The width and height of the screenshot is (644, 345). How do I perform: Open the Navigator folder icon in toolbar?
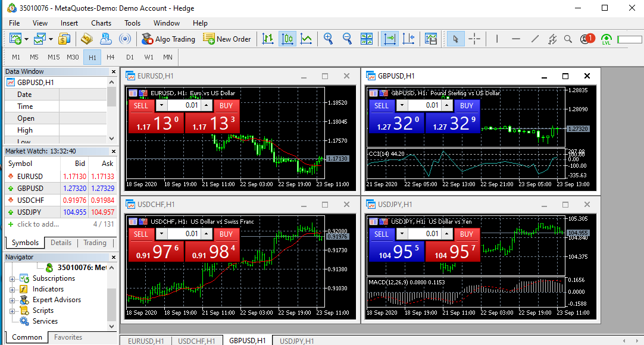click(87, 39)
